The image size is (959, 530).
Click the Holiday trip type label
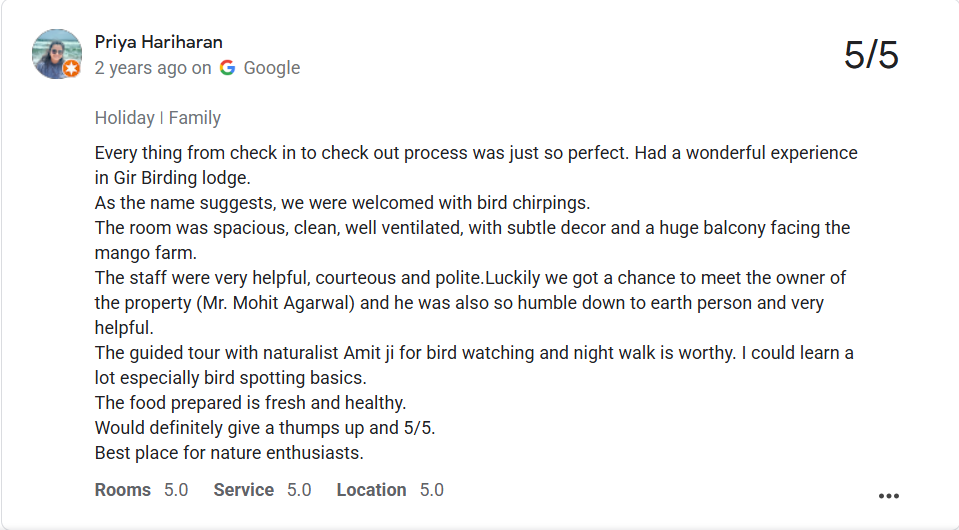tap(124, 117)
